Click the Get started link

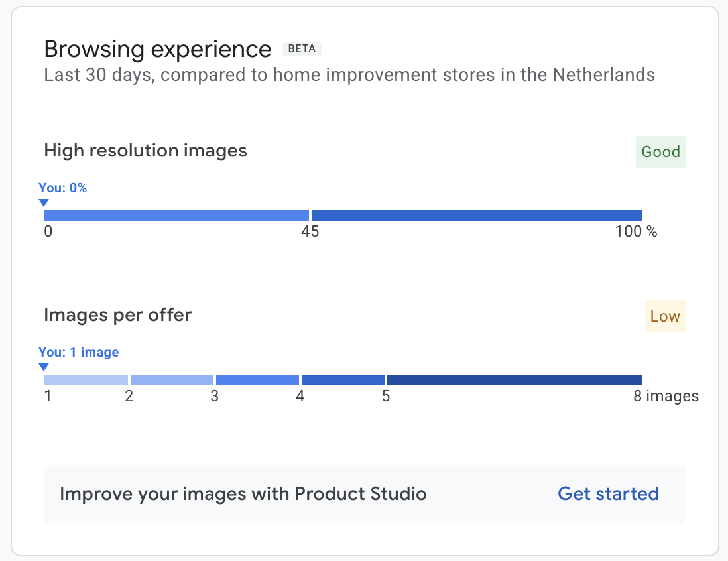[x=608, y=494]
